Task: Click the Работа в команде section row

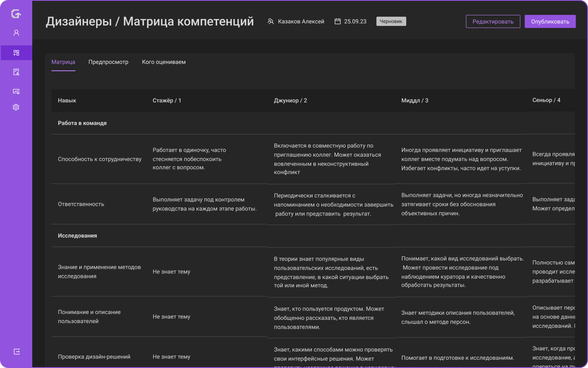Action: (313, 123)
